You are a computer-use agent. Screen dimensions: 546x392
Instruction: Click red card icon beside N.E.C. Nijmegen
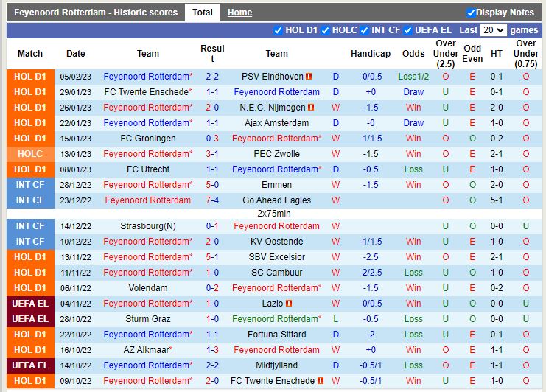(312, 108)
